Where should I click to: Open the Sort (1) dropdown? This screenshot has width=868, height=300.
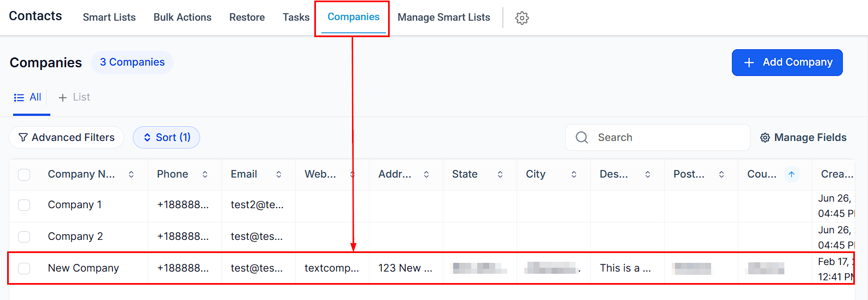[x=166, y=138]
